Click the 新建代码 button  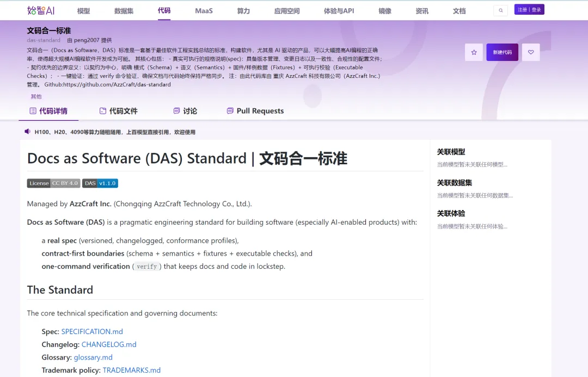503,52
